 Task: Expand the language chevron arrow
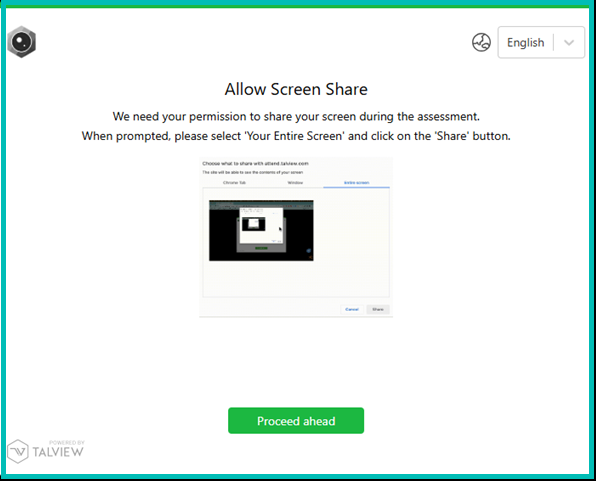pyautogui.click(x=569, y=43)
